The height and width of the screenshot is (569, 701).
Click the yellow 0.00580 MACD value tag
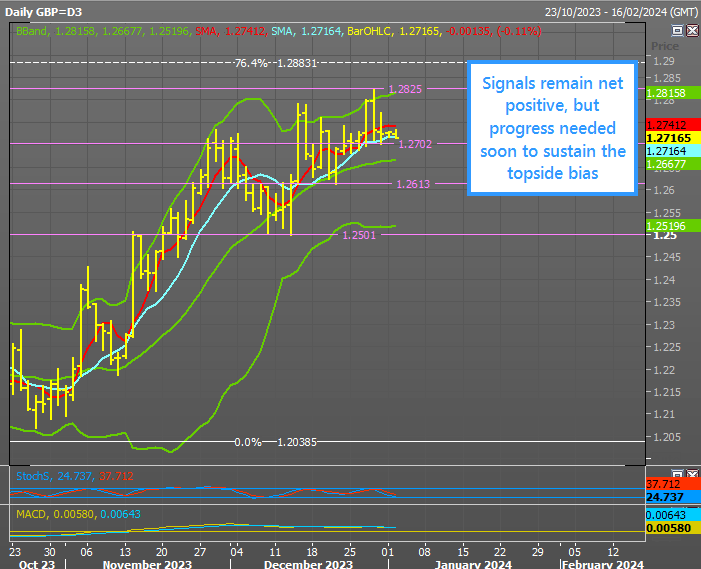point(673,528)
